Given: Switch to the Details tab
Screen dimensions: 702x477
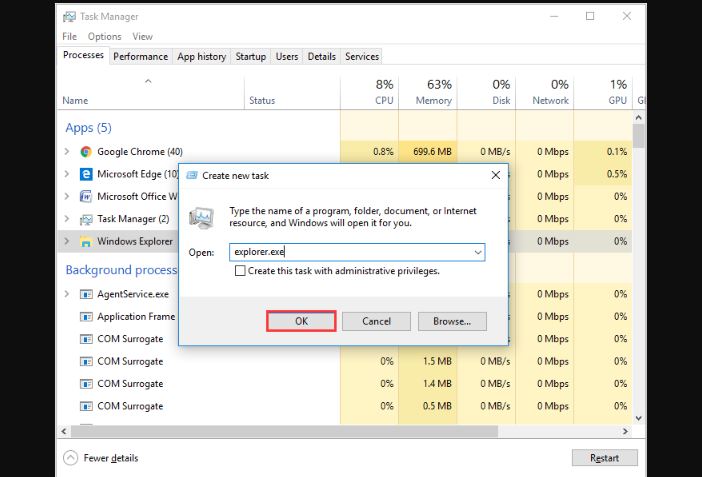Looking at the screenshot, I should (x=321, y=56).
